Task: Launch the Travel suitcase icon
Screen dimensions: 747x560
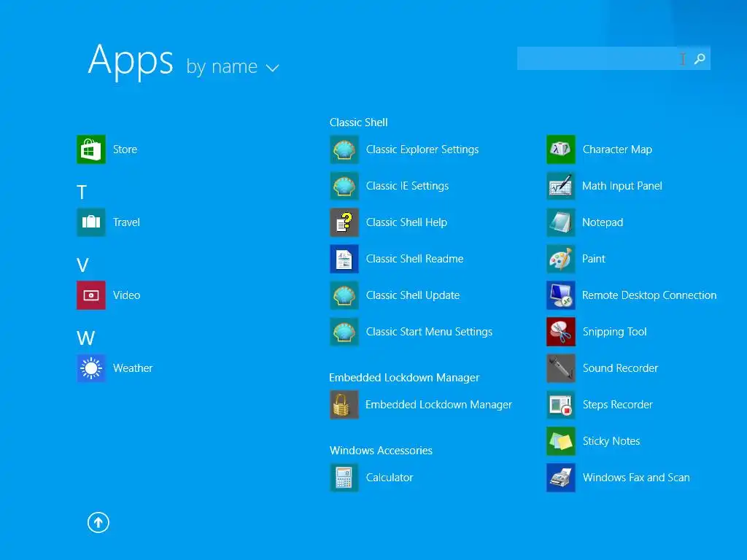Action: 91,222
